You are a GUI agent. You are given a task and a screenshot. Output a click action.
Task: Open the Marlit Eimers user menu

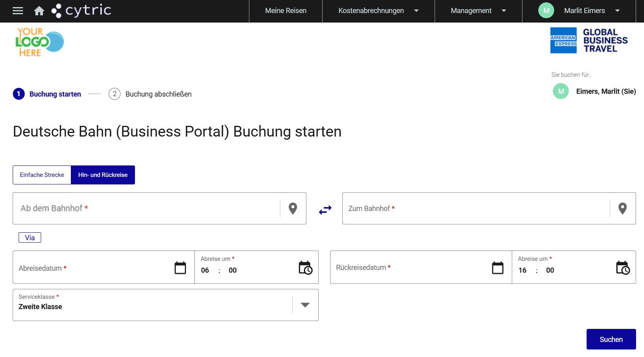tap(579, 11)
